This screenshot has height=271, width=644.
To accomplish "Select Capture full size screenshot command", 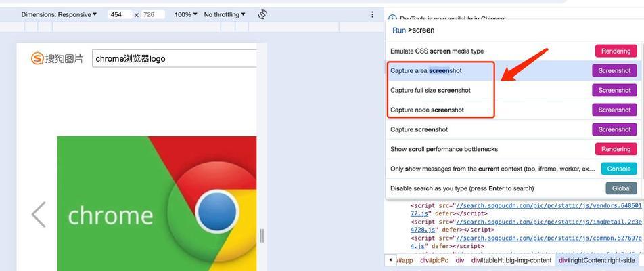I will coord(515,90).
